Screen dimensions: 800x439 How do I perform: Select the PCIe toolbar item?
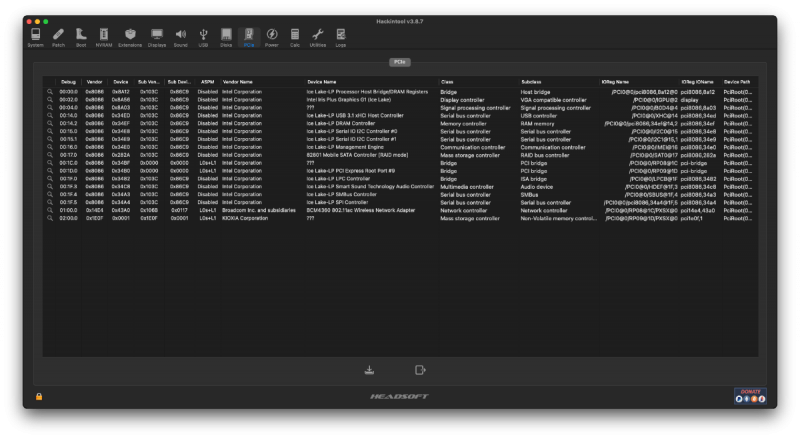248,37
